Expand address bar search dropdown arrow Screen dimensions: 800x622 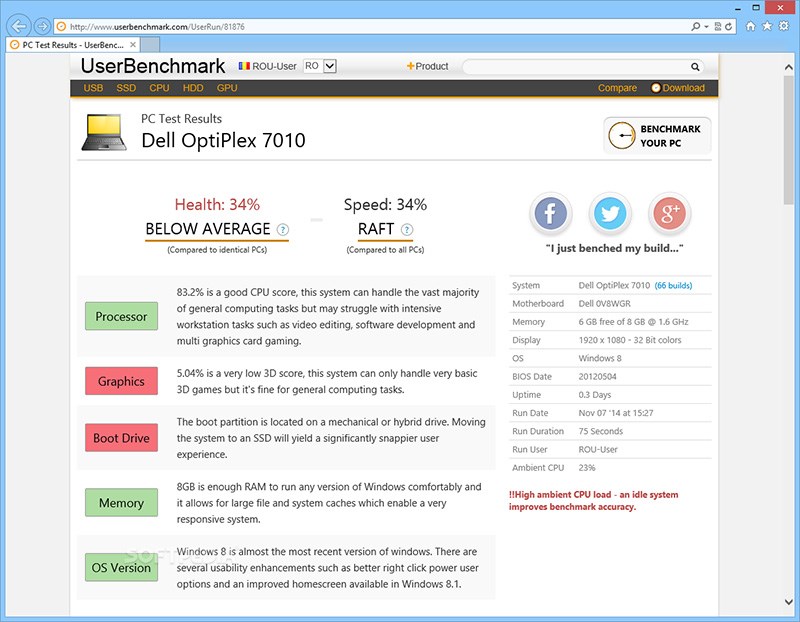tap(707, 26)
